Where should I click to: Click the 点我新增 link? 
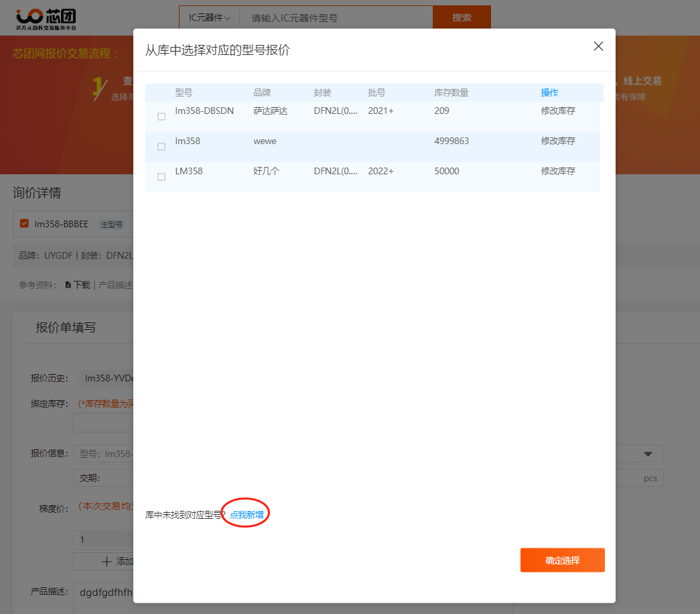click(247, 515)
